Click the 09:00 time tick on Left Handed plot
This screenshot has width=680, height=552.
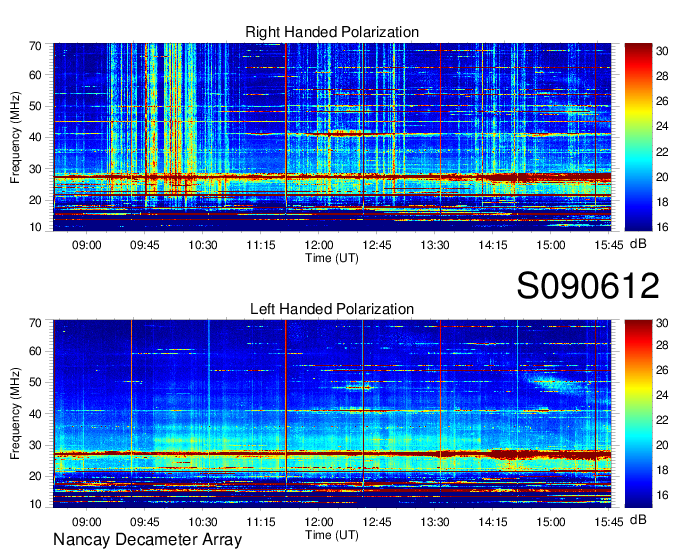click(x=86, y=522)
